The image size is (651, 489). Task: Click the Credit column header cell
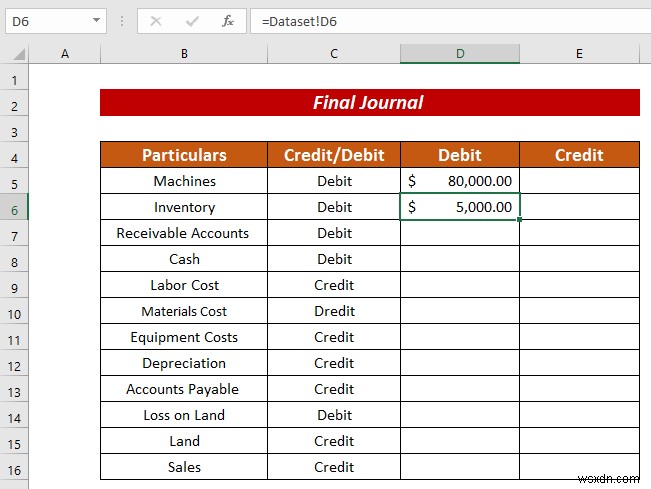579,155
